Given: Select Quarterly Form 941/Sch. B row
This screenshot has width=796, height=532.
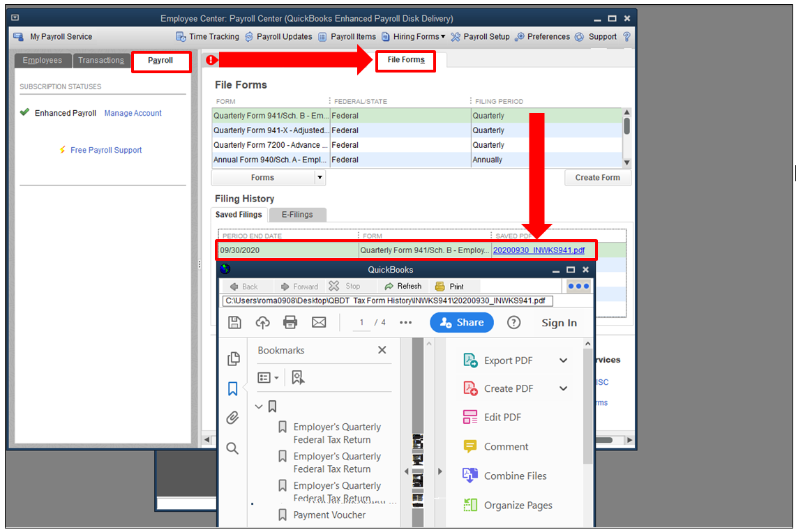Looking at the screenshot, I should [x=416, y=116].
